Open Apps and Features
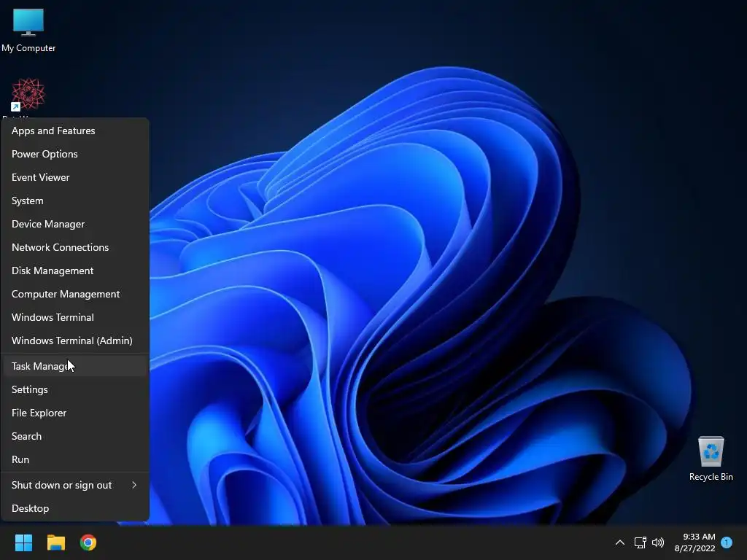 [75, 131]
